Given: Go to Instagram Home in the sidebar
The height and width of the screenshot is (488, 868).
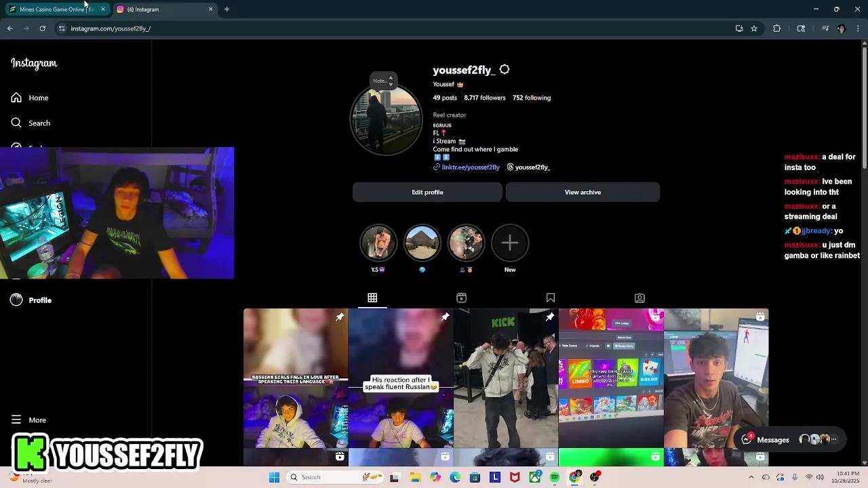Looking at the screenshot, I should (x=30, y=98).
